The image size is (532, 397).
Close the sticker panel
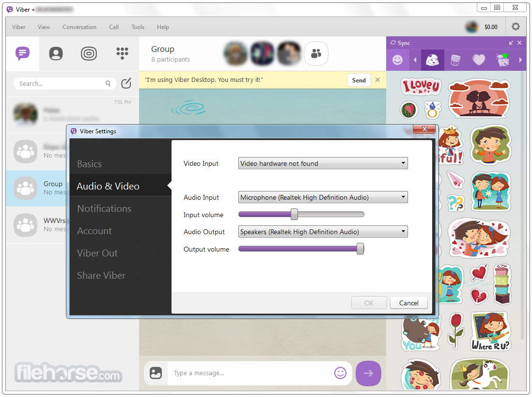[x=519, y=43]
